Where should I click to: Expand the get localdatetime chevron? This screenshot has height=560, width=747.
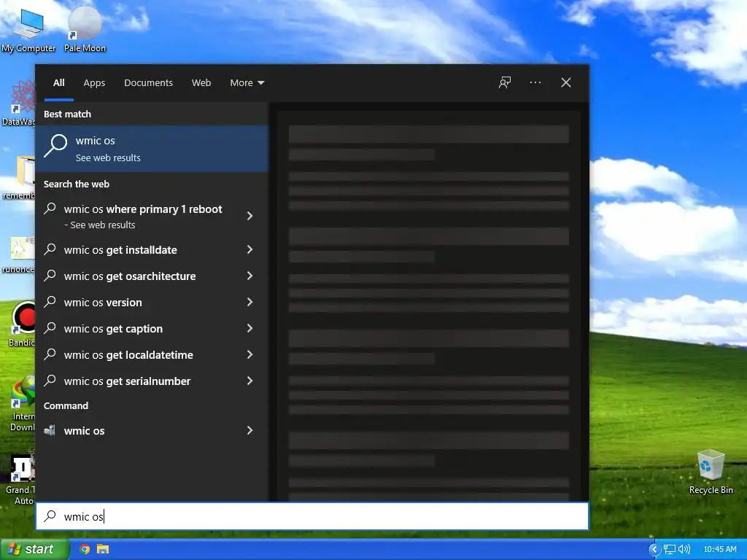coord(249,354)
